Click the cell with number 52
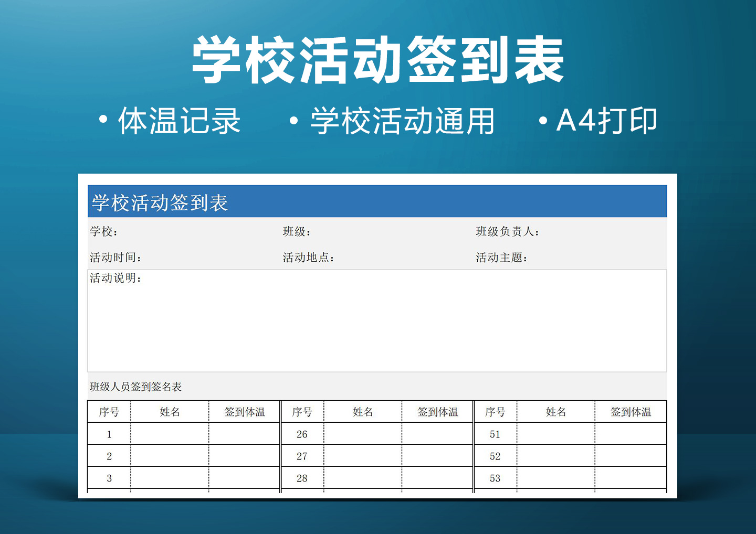The image size is (756, 534). (495, 456)
